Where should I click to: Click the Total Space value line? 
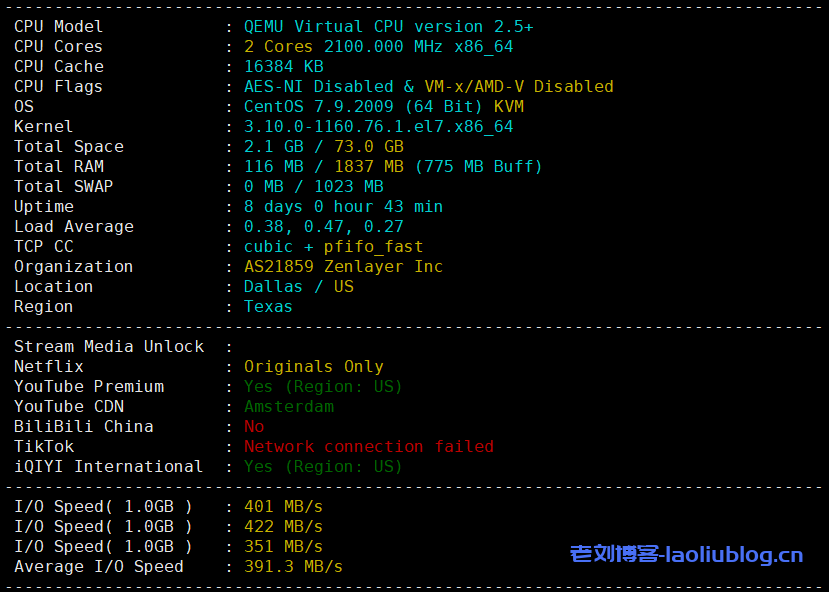323,146
